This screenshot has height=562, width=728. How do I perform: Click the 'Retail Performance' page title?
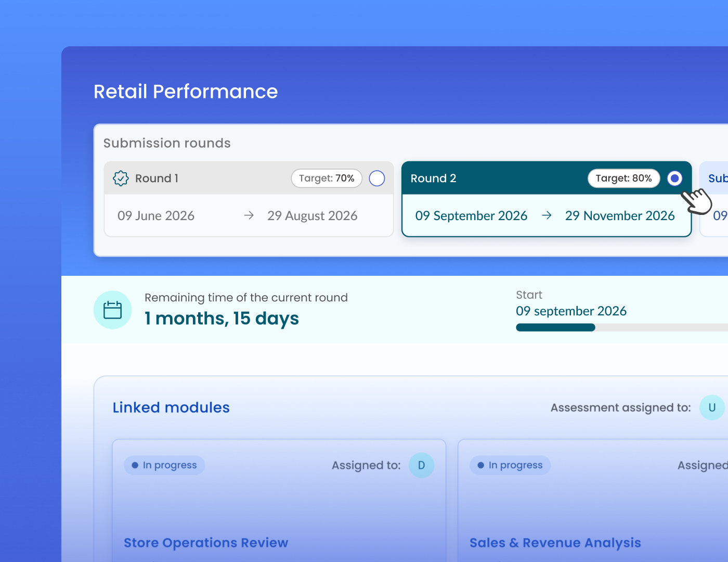186,92
